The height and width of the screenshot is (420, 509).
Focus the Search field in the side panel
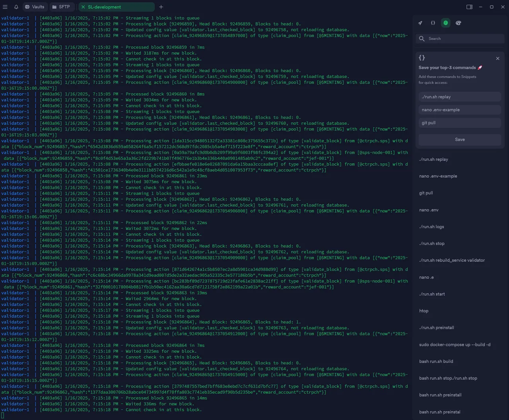pyautogui.click(x=460, y=39)
